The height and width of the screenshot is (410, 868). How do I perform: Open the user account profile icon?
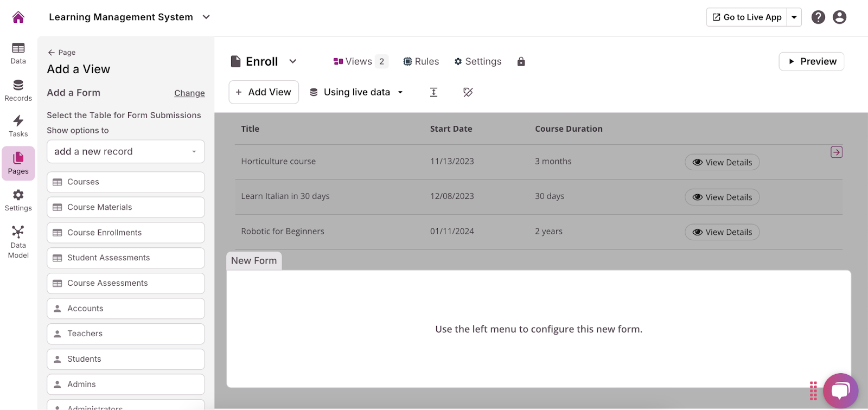pyautogui.click(x=839, y=17)
